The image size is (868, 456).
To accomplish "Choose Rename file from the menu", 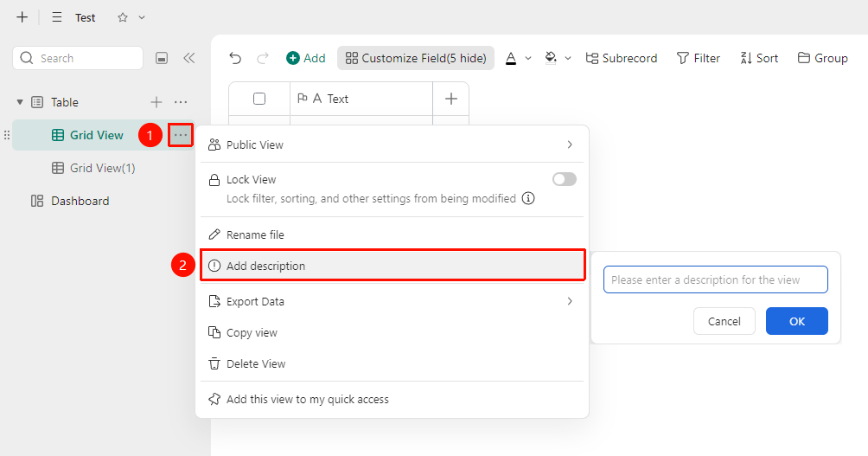I will click(x=392, y=235).
